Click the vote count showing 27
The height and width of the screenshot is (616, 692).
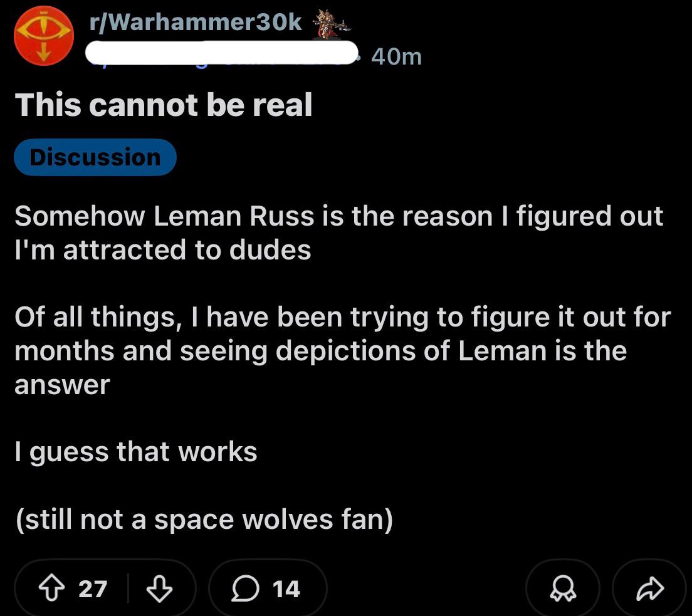[x=93, y=589]
